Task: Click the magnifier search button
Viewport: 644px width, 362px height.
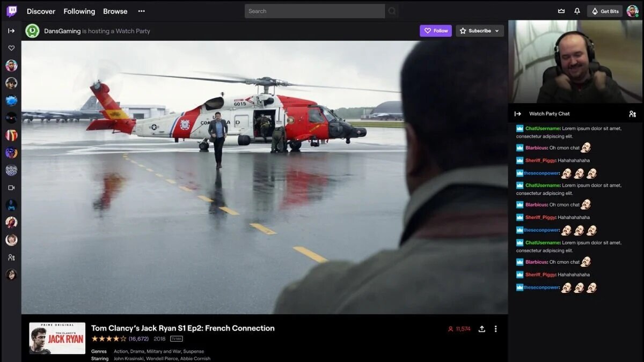Action: pyautogui.click(x=392, y=11)
